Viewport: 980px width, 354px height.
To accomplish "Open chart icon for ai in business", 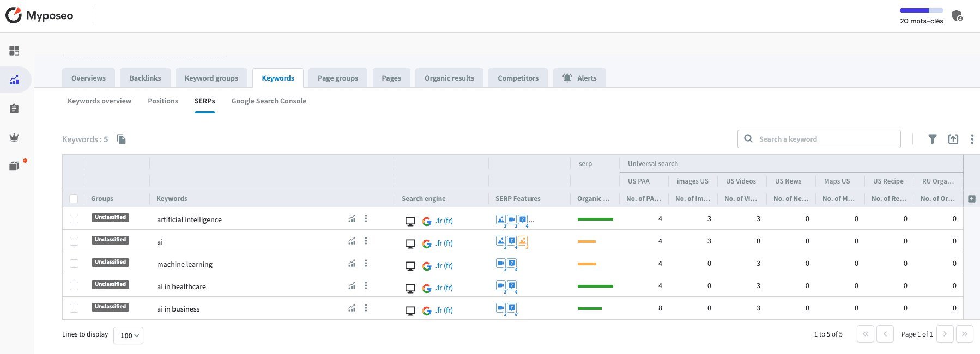I will [x=352, y=308].
